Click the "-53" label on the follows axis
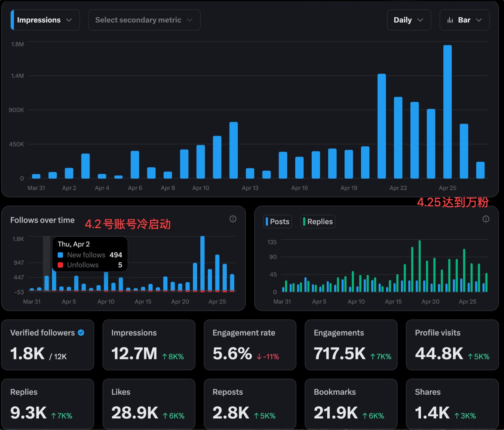 point(19,292)
